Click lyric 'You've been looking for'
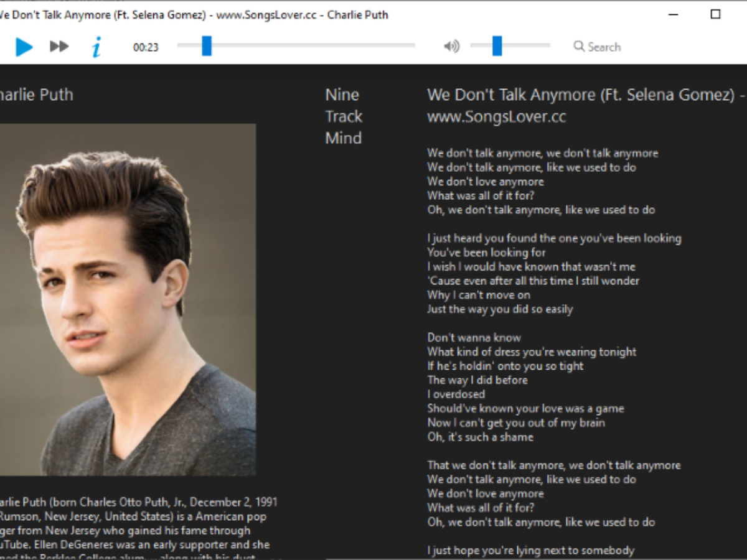This screenshot has width=747, height=560. coord(486,253)
